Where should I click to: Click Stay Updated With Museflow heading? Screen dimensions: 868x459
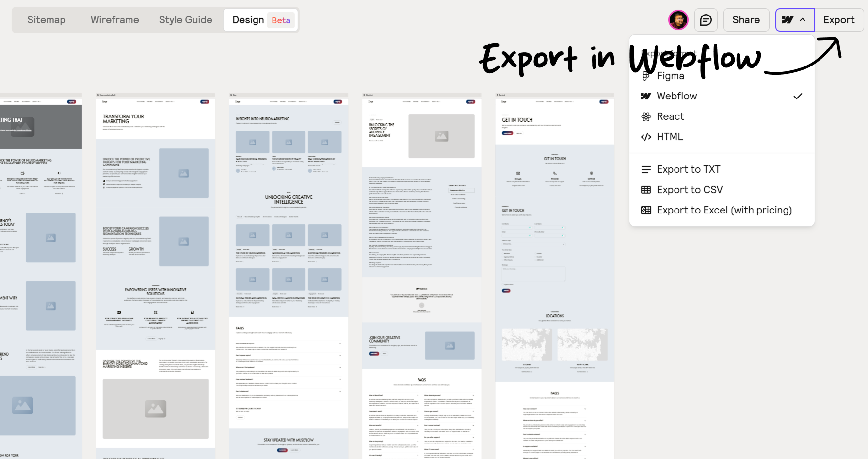click(x=289, y=440)
